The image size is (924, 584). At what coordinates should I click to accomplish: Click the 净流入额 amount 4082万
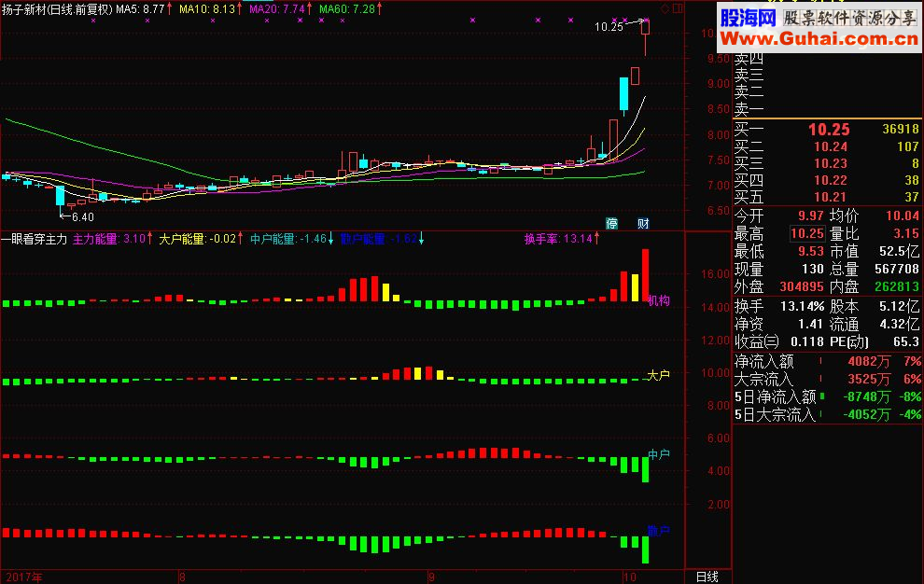[x=869, y=361]
